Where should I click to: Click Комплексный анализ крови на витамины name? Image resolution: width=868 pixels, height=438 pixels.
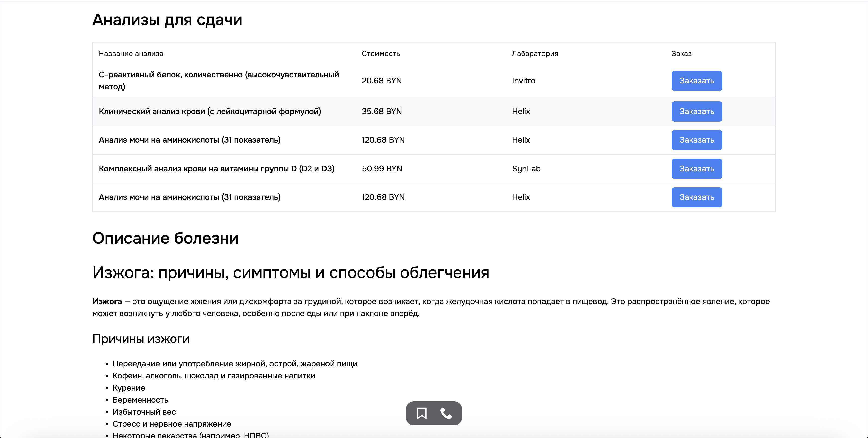216,169
